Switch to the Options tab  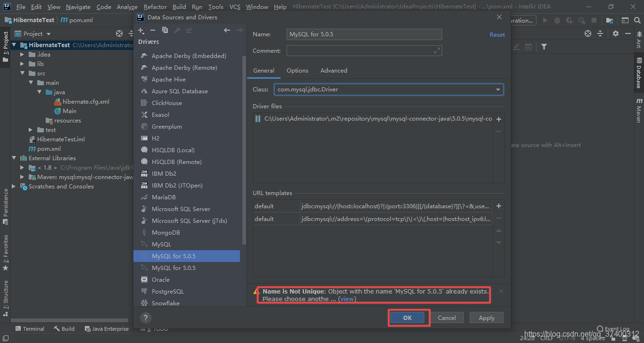(297, 70)
